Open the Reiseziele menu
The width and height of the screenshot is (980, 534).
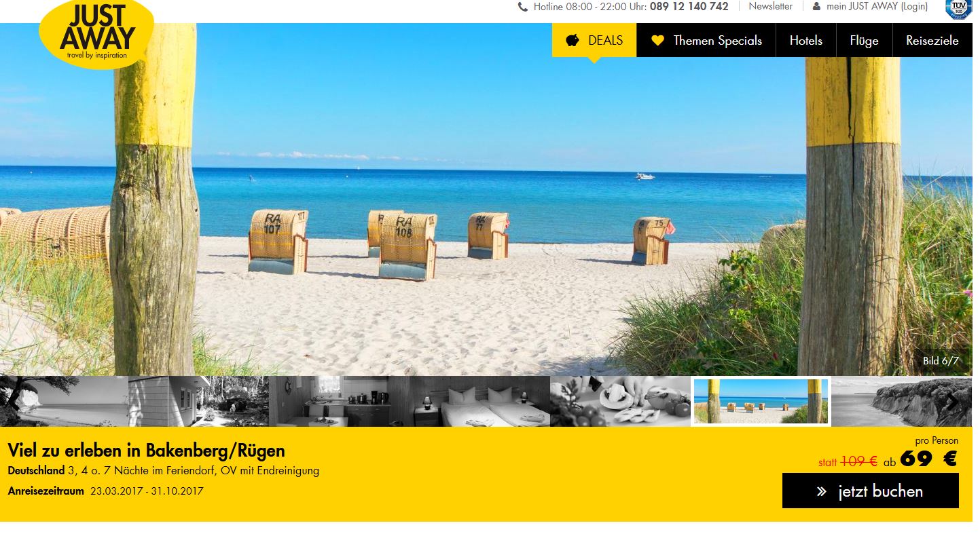tap(932, 40)
